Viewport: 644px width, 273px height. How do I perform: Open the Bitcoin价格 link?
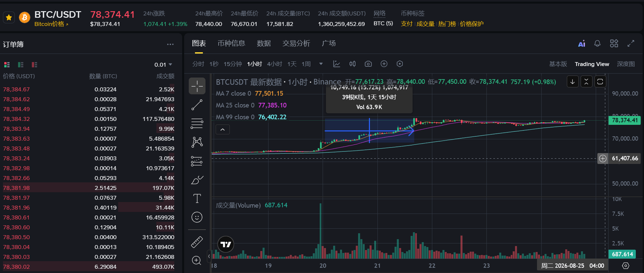(51, 24)
